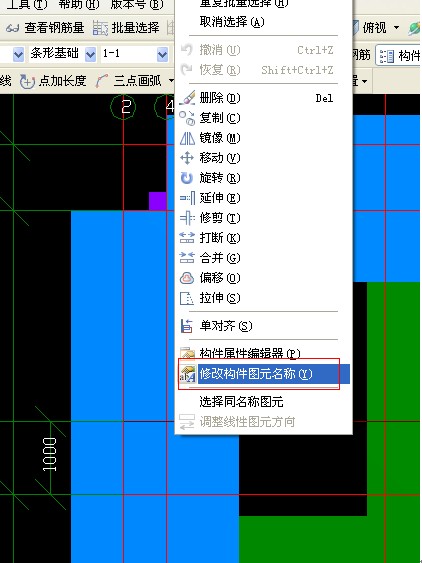Click the axis bubble labeled 2
Image resolution: width=422 pixels, height=563 pixels.
[x=123, y=107]
